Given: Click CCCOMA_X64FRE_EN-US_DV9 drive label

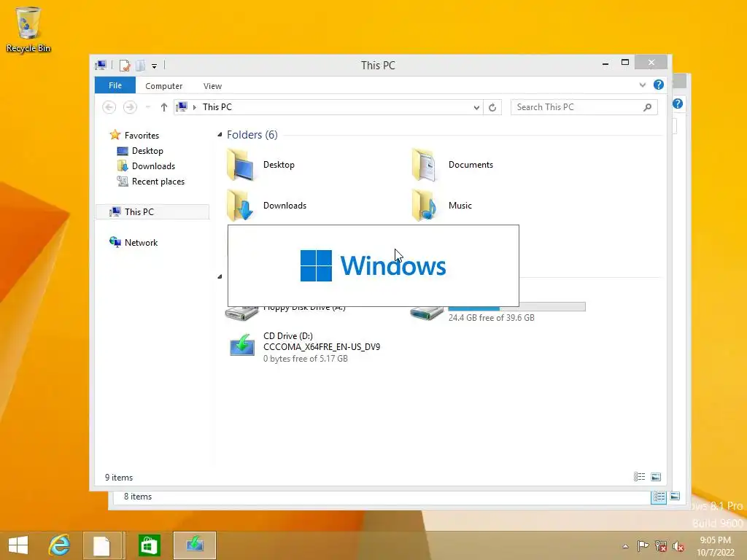Looking at the screenshot, I should tap(322, 347).
